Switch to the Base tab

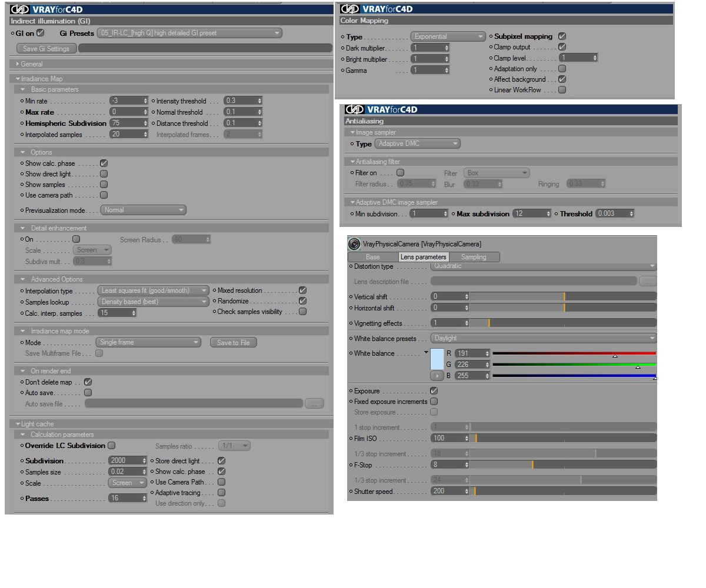(373, 257)
